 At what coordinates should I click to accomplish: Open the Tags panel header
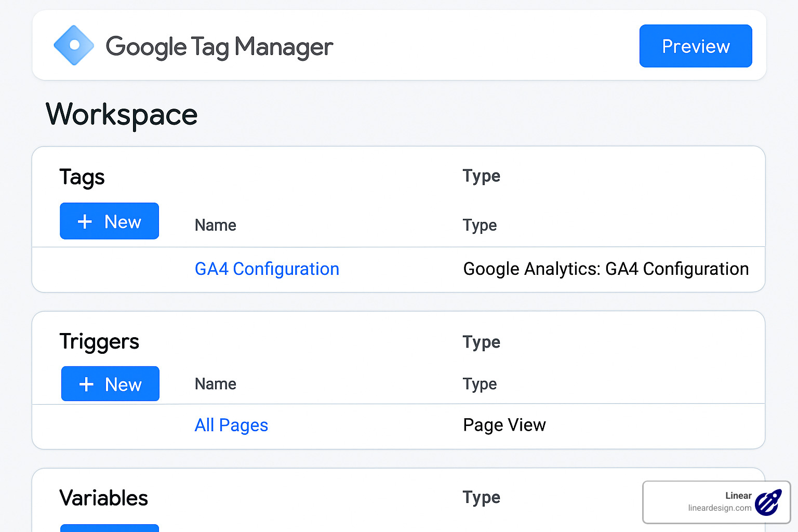tap(82, 177)
